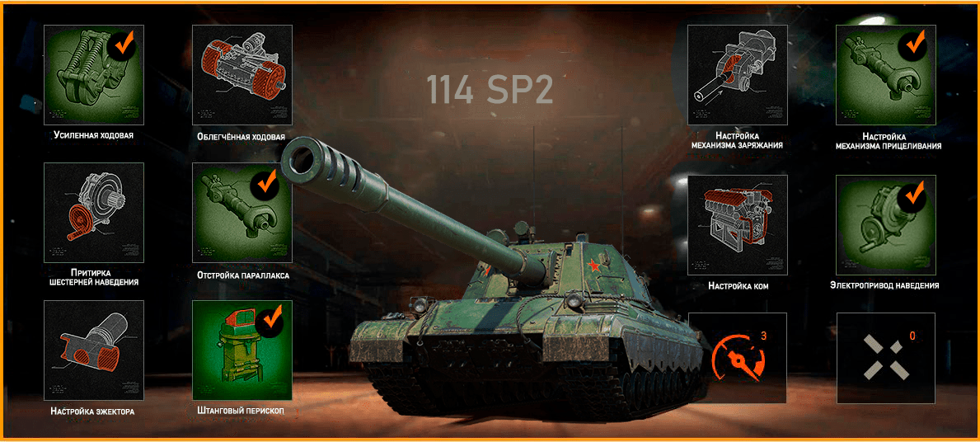Screen dimensions: 980x442
Task: Toggle checkmark on Настройка механизма прицеливания
Action: pos(916,44)
